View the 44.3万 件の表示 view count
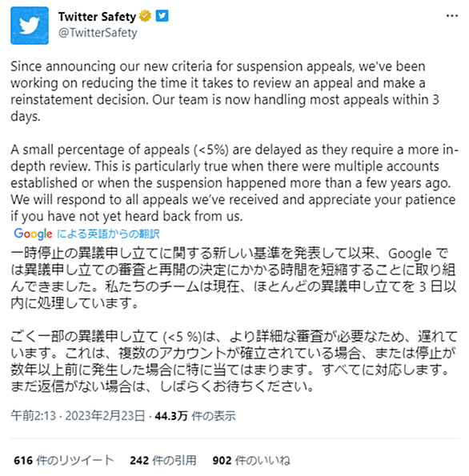The width and height of the screenshot is (469, 476). click(195, 416)
